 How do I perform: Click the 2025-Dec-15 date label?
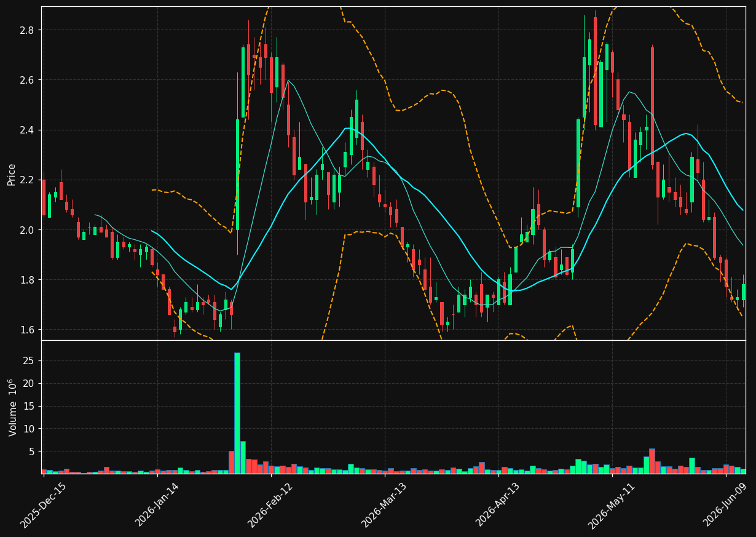[43, 505]
